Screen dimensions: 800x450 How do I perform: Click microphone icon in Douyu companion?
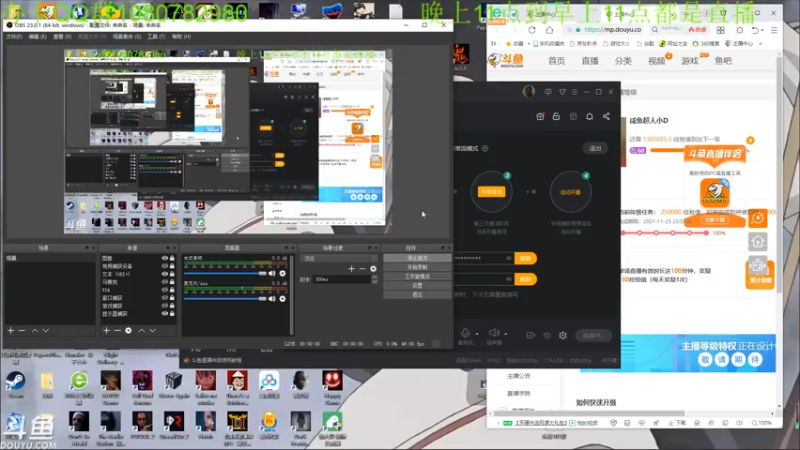[x=465, y=333]
